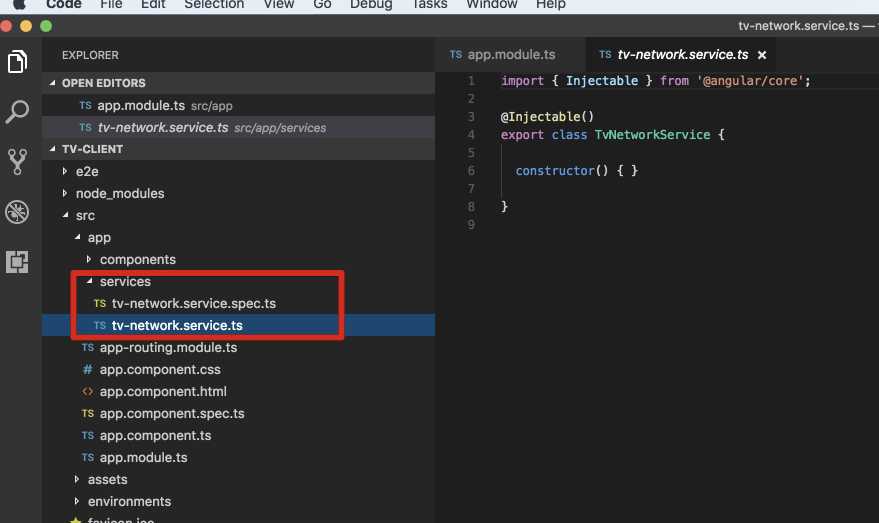Open the File menu
Screen dimensions: 879x523
(x=111, y=4)
